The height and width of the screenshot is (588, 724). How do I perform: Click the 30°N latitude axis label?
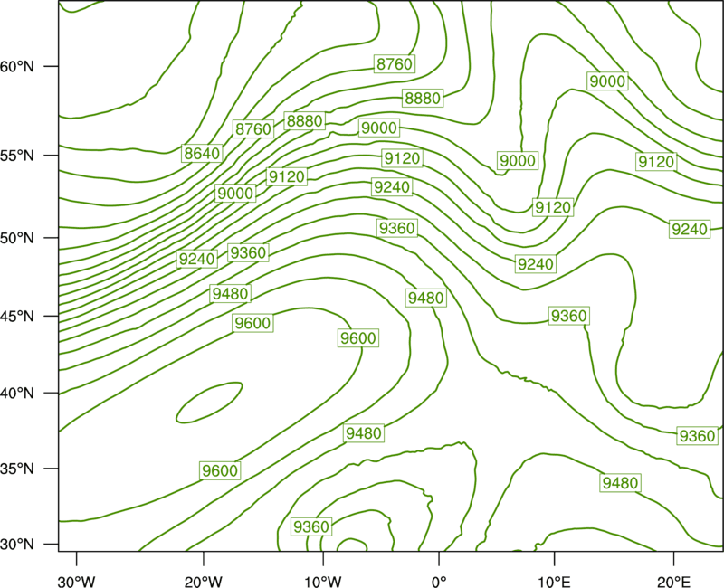tap(17, 545)
